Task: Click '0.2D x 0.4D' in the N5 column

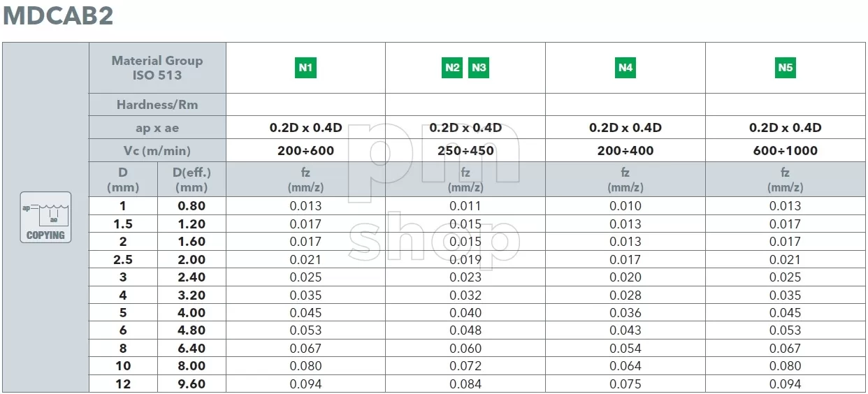Action: [x=786, y=128]
